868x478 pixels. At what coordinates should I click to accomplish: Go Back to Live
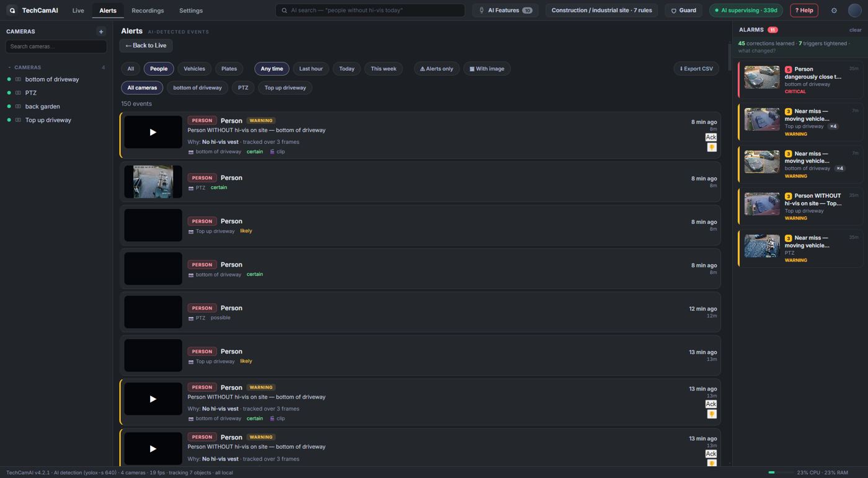tap(146, 45)
